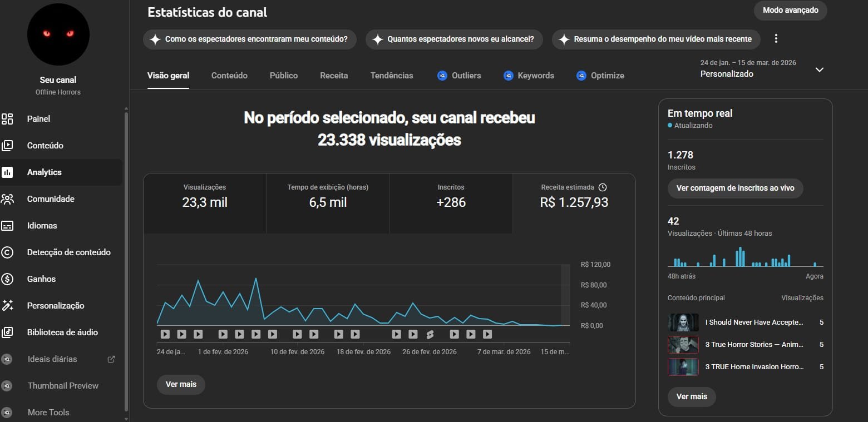The width and height of the screenshot is (868, 422).
Task: Click the Receita estimada info icon
Action: 603,187
